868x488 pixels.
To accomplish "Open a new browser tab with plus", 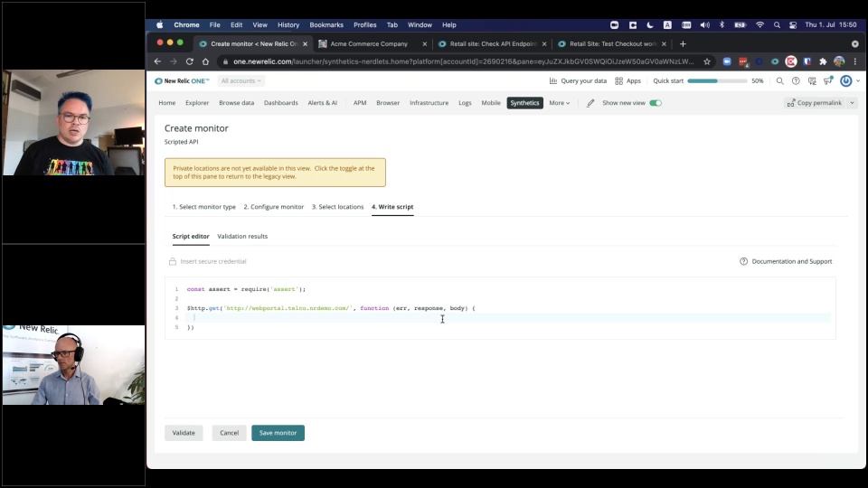I will [683, 43].
